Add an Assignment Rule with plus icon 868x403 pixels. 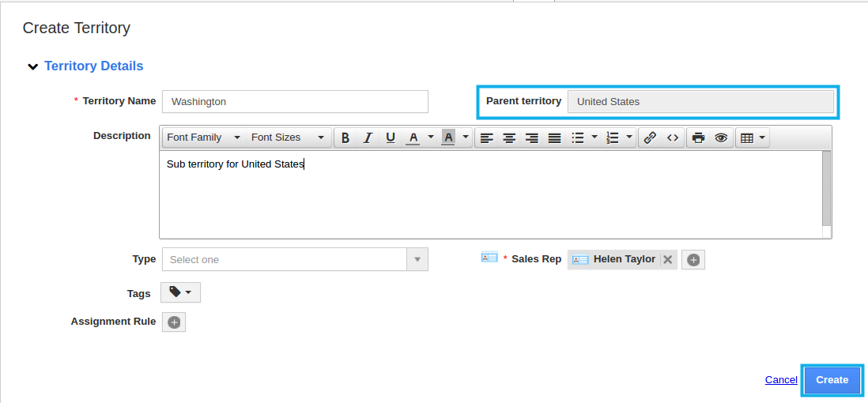click(x=174, y=322)
